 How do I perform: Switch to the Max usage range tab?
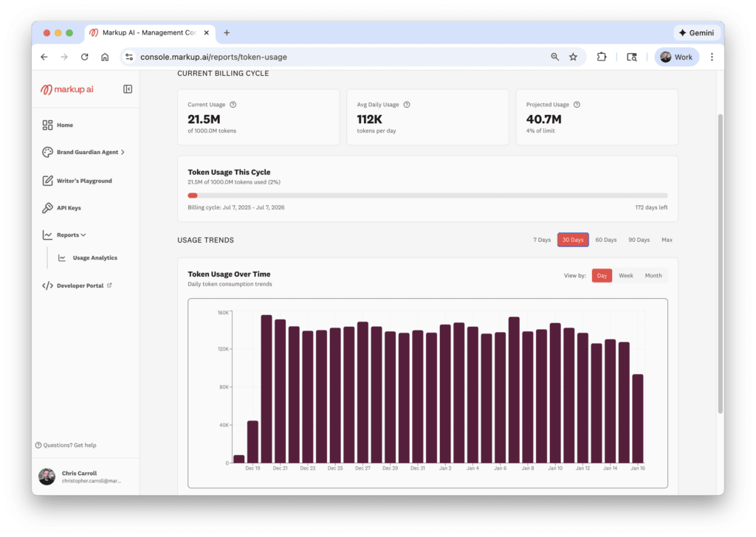(x=665, y=240)
